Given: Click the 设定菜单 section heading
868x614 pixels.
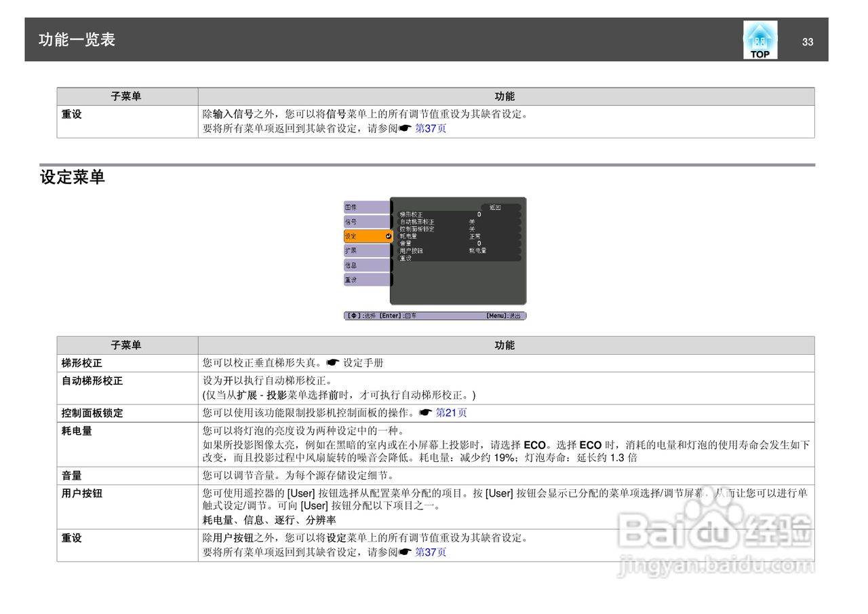Looking at the screenshot, I should tap(73, 178).
